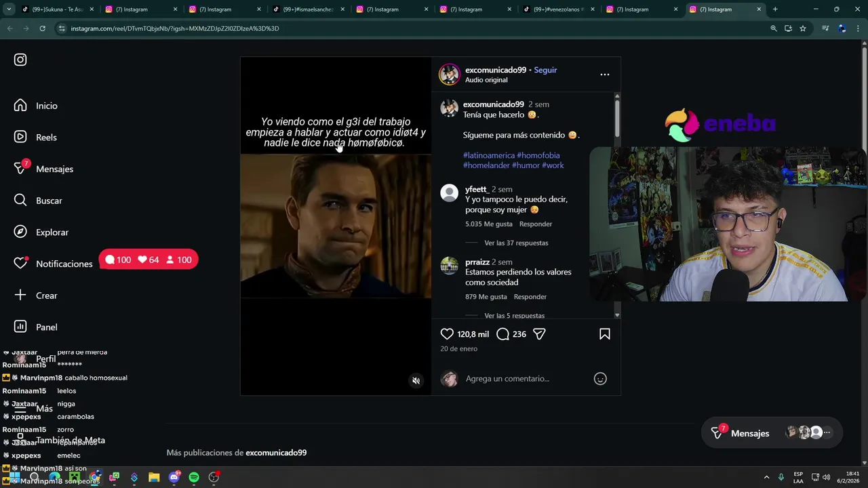Viewport: 868px width, 488px height.
Task: Click the Instagram logo in sidebar
Action: [x=20, y=60]
